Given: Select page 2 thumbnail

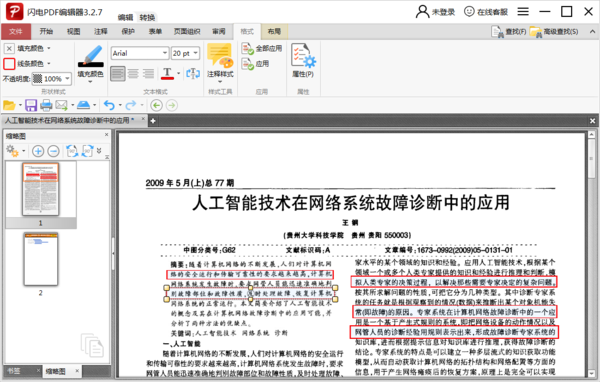Looking at the screenshot, I should [x=41, y=260].
